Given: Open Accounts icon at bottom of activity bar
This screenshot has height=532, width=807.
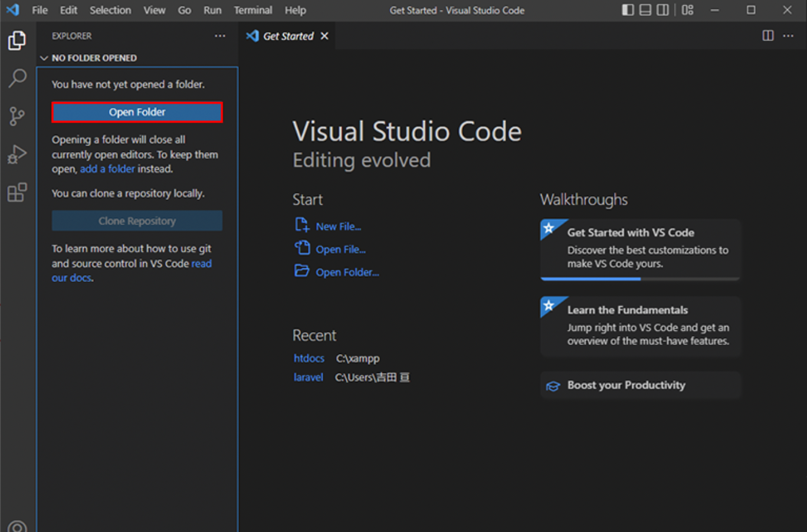Looking at the screenshot, I should [x=17, y=526].
